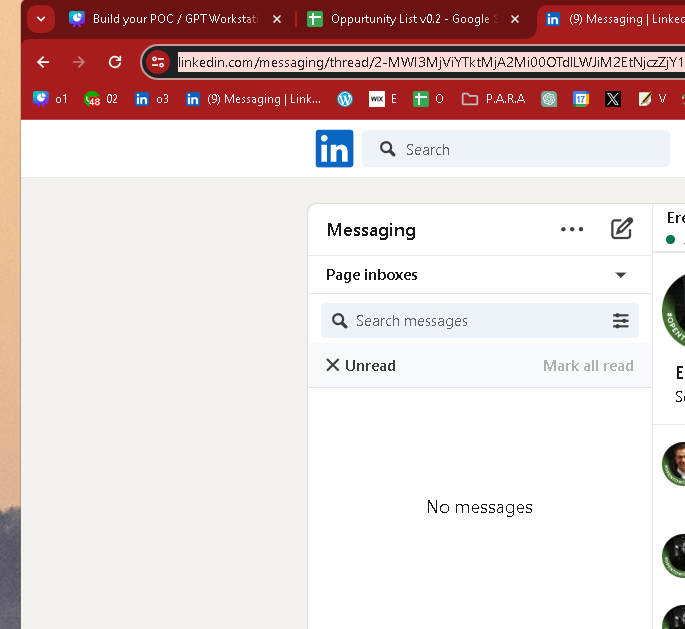The height and width of the screenshot is (629, 685).
Task: Open the notepad V bookmark
Action: 652,99
